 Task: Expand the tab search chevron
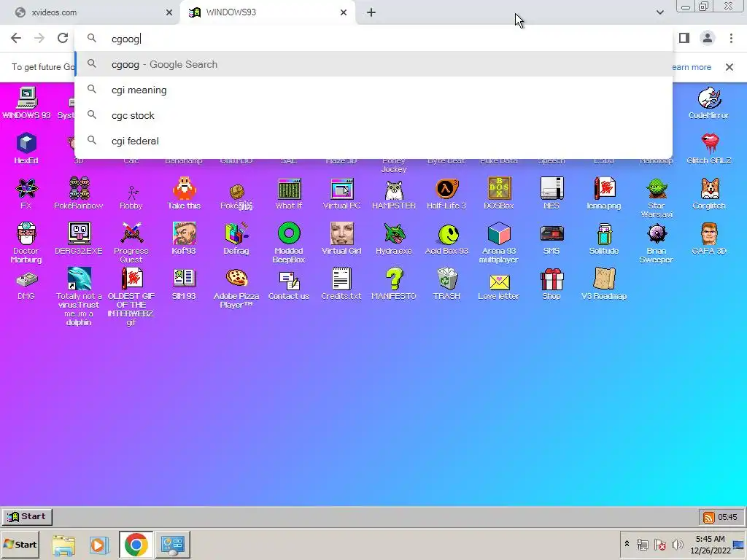(x=659, y=12)
